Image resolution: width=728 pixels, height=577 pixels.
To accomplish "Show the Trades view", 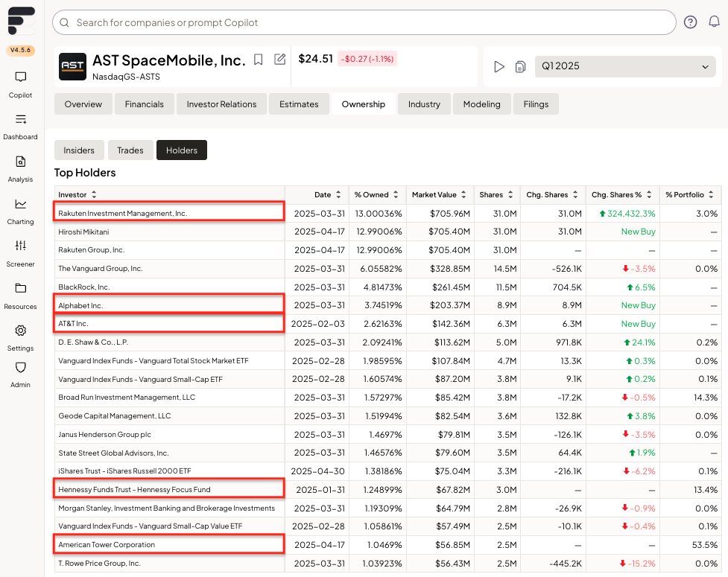I will point(130,150).
